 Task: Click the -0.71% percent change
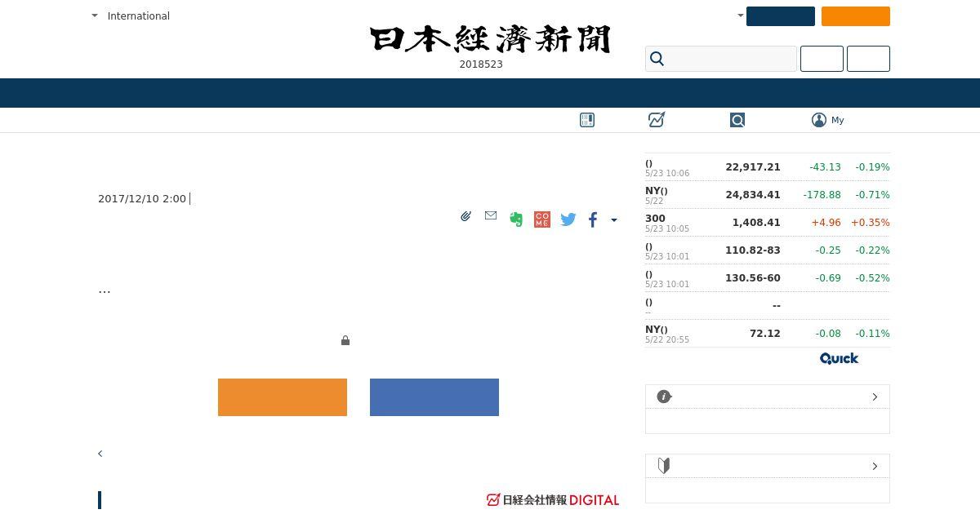click(872, 195)
